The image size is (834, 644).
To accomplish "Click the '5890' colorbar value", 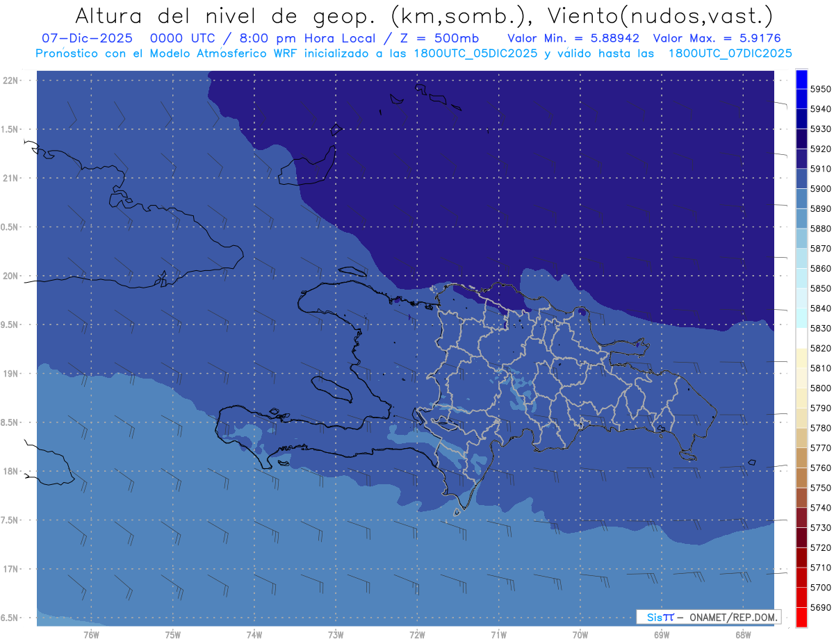I will pos(821,208).
